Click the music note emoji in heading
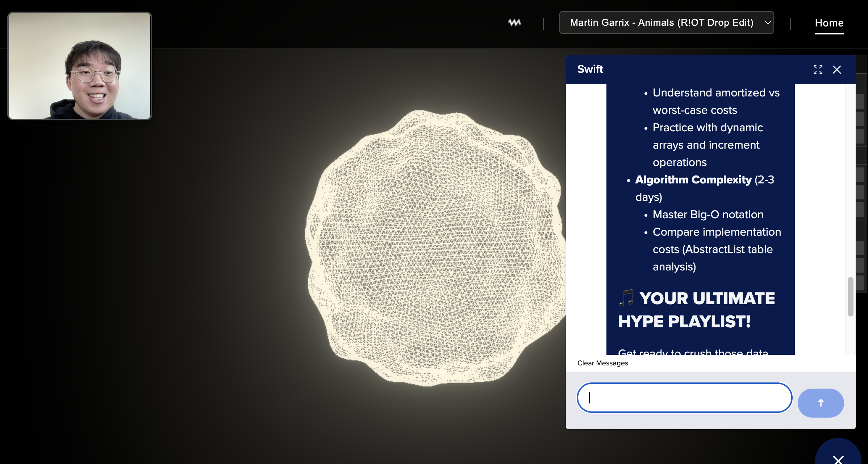The image size is (868, 464). [626, 298]
